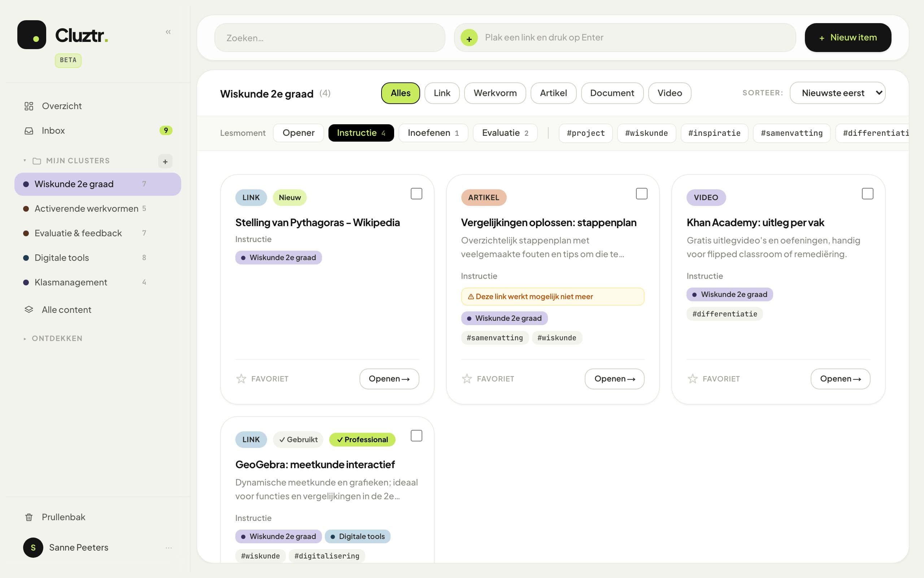Open the Evaluatie & feedback cluster

coord(97,233)
